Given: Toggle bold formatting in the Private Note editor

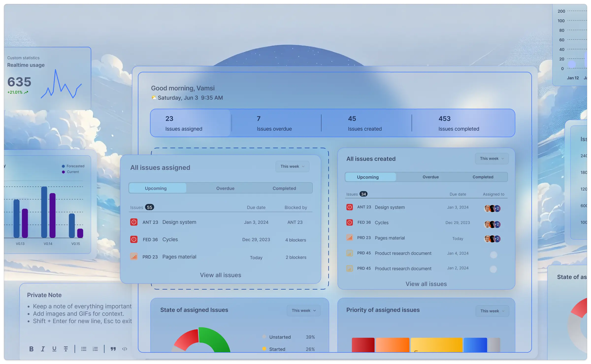Looking at the screenshot, I should (x=31, y=349).
